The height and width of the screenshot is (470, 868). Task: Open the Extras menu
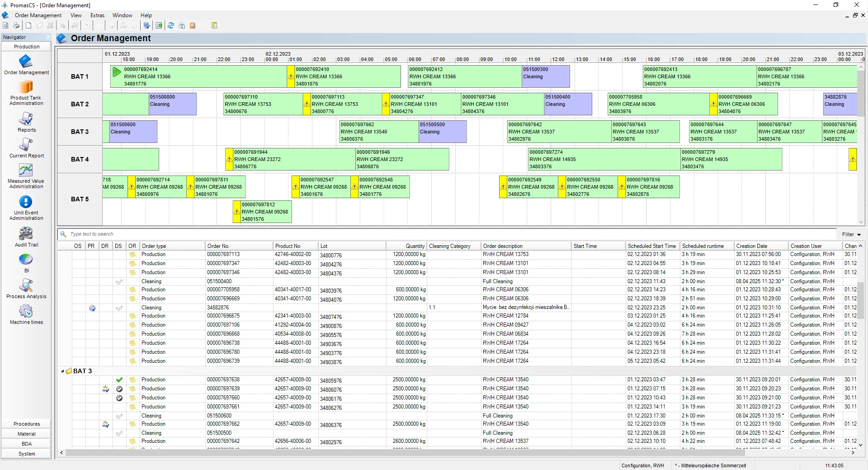pyautogui.click(x=97, y=15)
